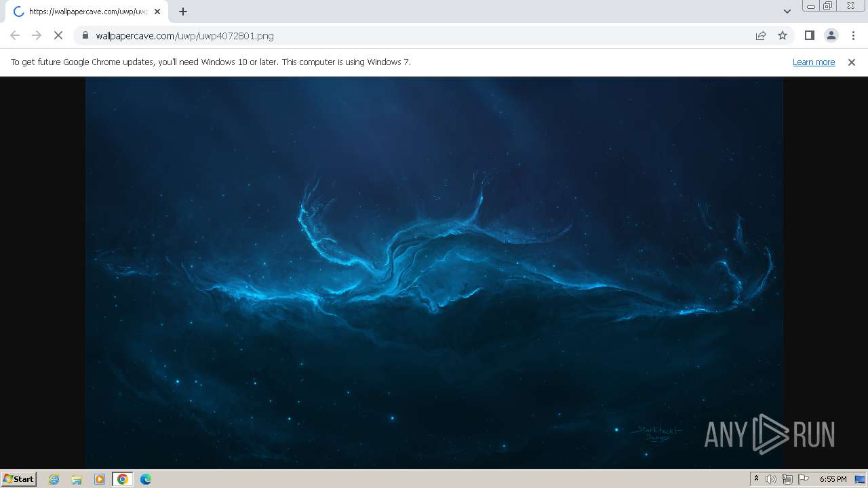Open the Chrome profile menu

click(831, 35)
